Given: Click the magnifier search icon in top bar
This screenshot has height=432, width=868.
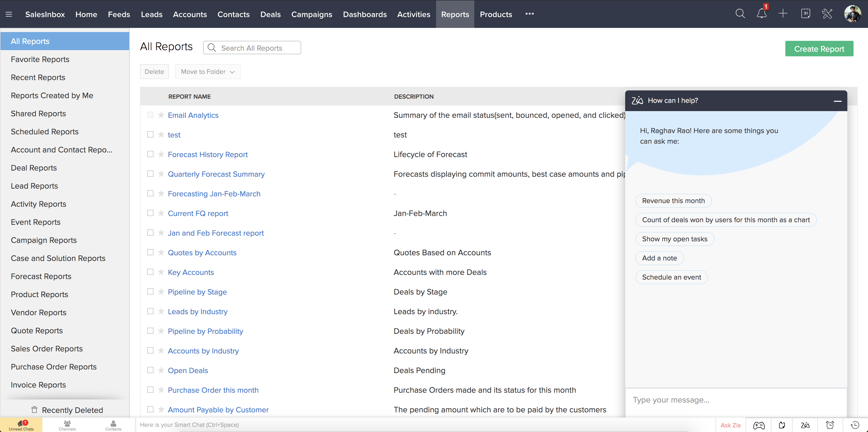Looking at the screenshot, I should coord(740,14).
